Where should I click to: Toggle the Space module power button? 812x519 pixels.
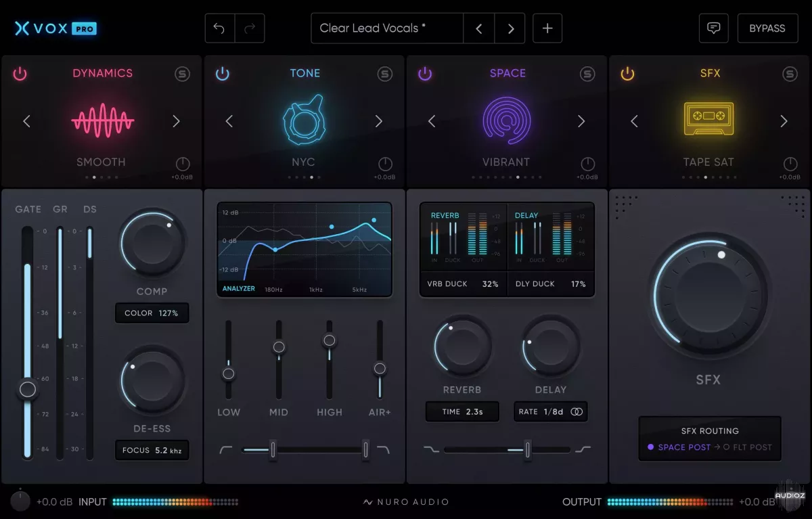coord(425,74)
